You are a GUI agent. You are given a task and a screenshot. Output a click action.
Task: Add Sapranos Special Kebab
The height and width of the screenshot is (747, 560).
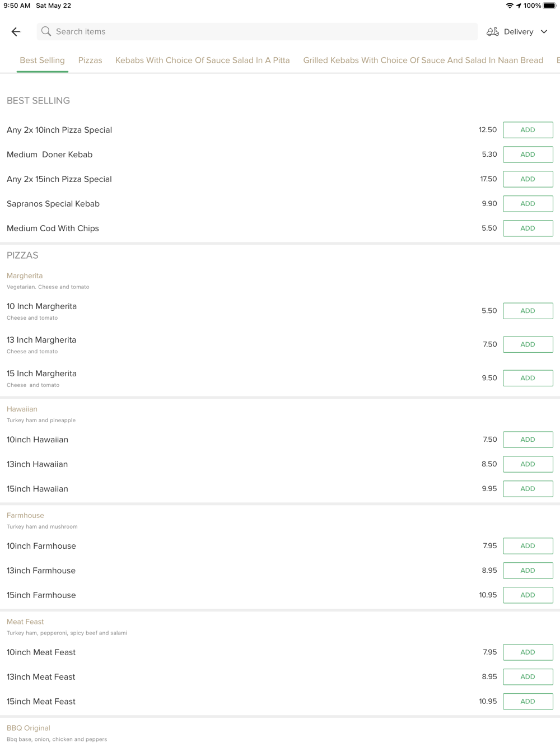[528, 204]
